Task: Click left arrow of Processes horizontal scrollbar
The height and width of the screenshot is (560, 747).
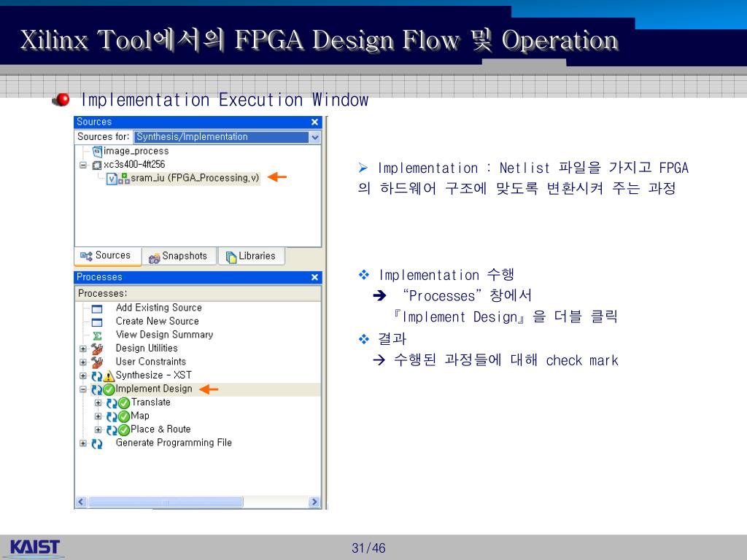Action: pos(81,502)
